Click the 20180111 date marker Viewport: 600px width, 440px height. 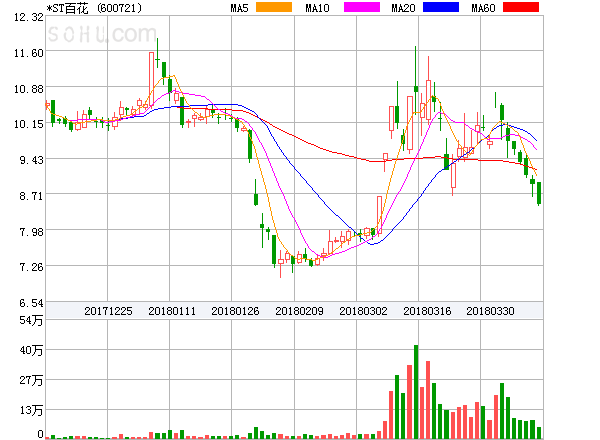172,311
